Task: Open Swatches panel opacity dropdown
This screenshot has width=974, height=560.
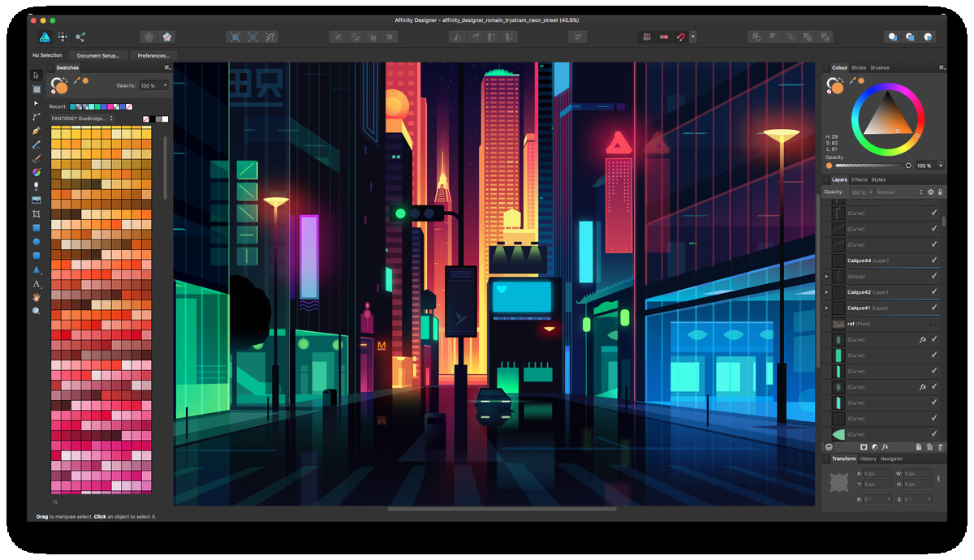Action: tap(166, 85)
